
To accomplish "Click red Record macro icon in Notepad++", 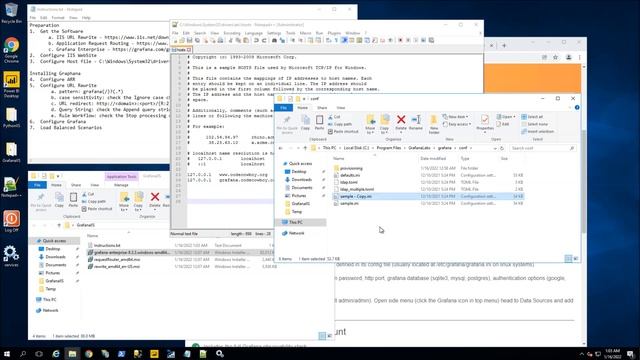I will [400, 40].
